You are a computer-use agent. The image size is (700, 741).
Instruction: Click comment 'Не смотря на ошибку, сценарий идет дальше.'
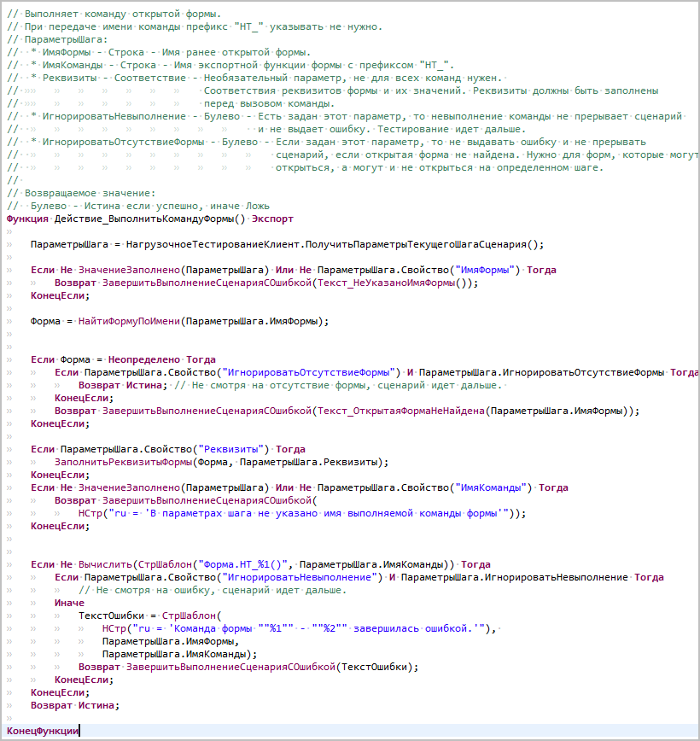[x=221, y=590]
